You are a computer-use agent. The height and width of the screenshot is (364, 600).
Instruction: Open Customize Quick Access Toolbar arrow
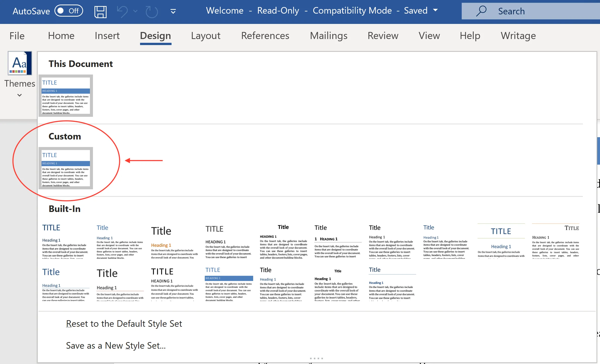[x=173, y=11]
